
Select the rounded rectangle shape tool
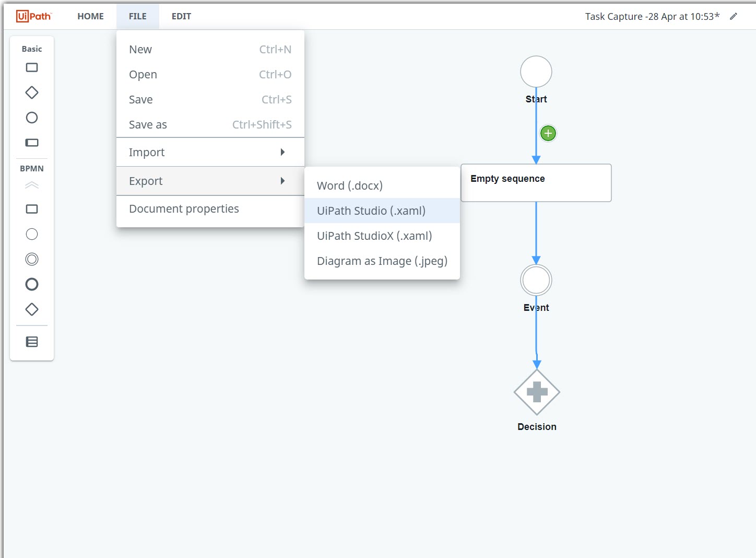tap(31, 143)
